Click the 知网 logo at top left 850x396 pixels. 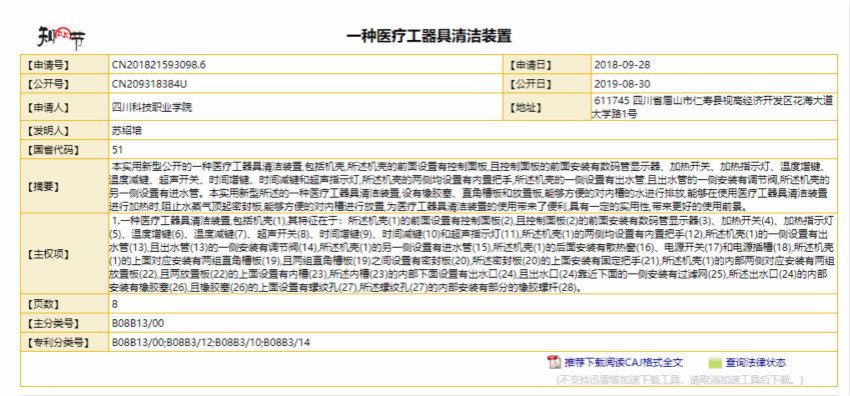[x=61, y=37]
